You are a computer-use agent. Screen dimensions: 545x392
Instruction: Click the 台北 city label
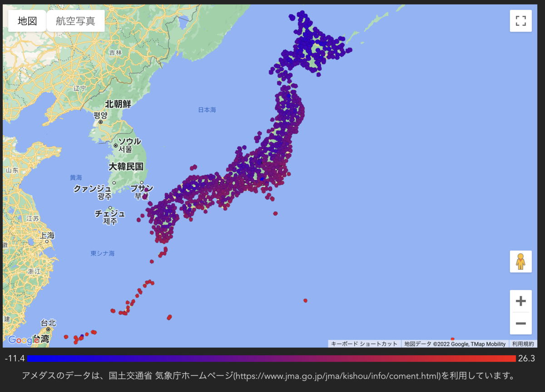48,323
